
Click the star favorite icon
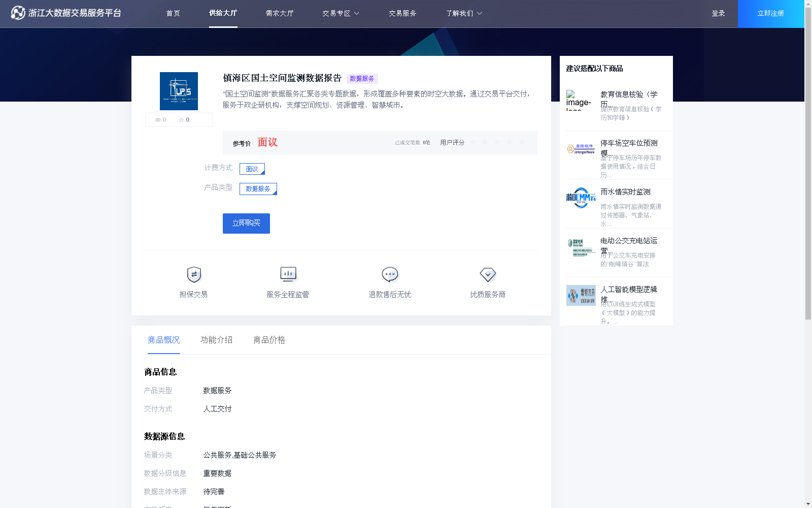(x=181, y=120)
